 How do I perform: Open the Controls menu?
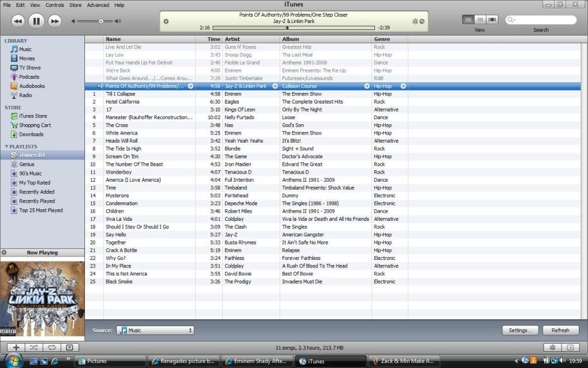pyautogui.click(x=55, y=5)
